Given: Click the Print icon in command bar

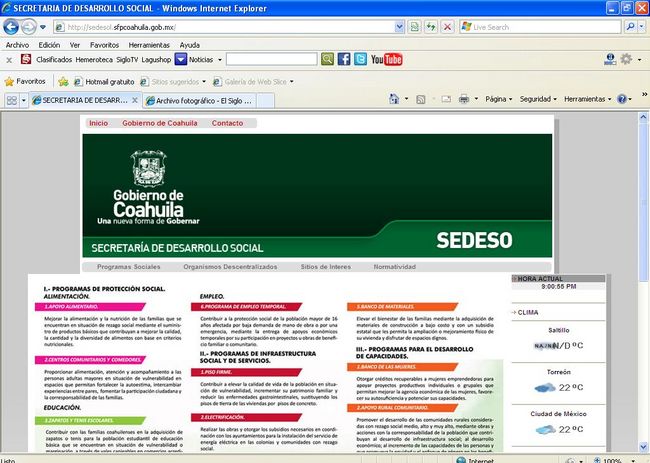Looking at the screenshot, I should [x=465, y=100].
